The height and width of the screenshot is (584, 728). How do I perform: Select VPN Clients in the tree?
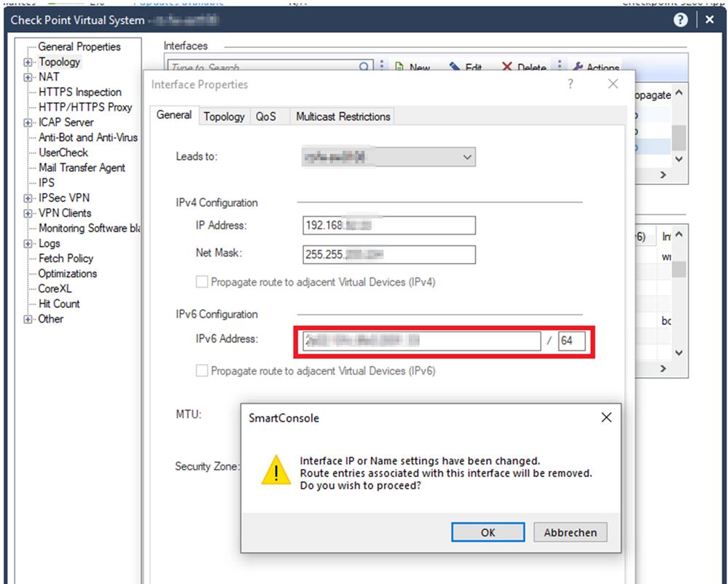coord(65,213)
